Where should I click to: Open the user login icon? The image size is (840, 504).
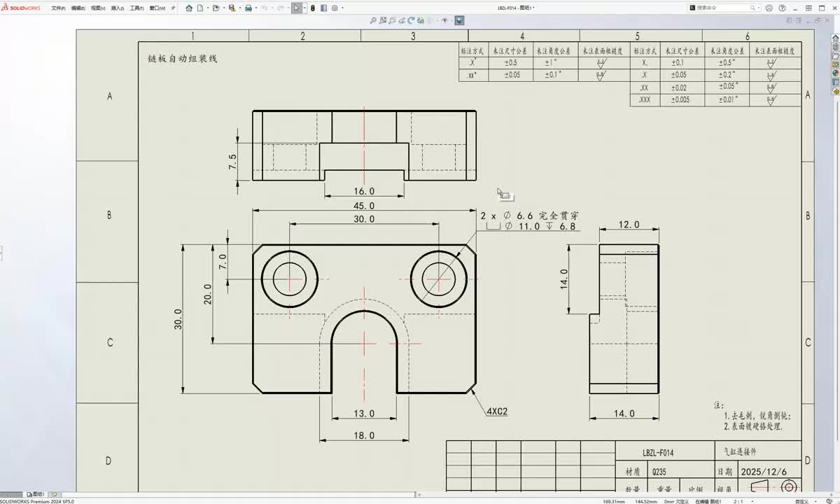769,8
